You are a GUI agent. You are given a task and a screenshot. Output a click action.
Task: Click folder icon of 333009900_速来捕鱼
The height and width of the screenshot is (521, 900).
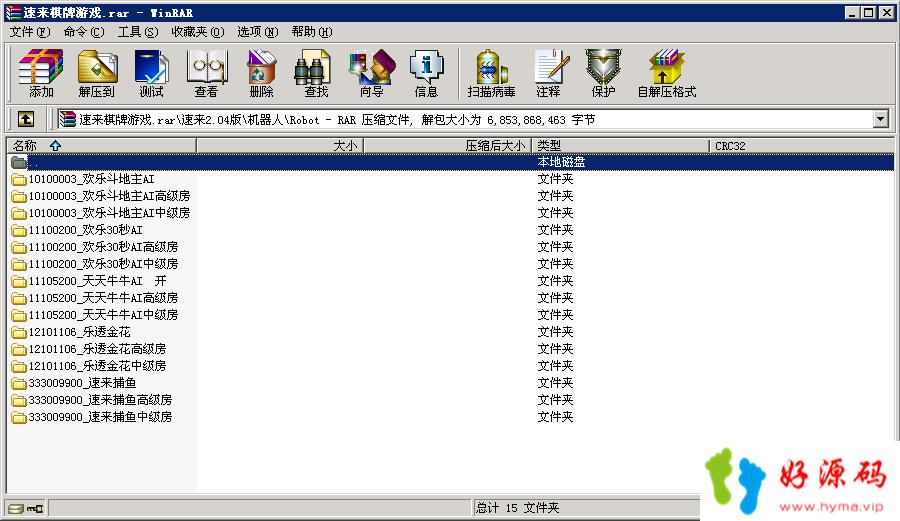tap(19, 383)
